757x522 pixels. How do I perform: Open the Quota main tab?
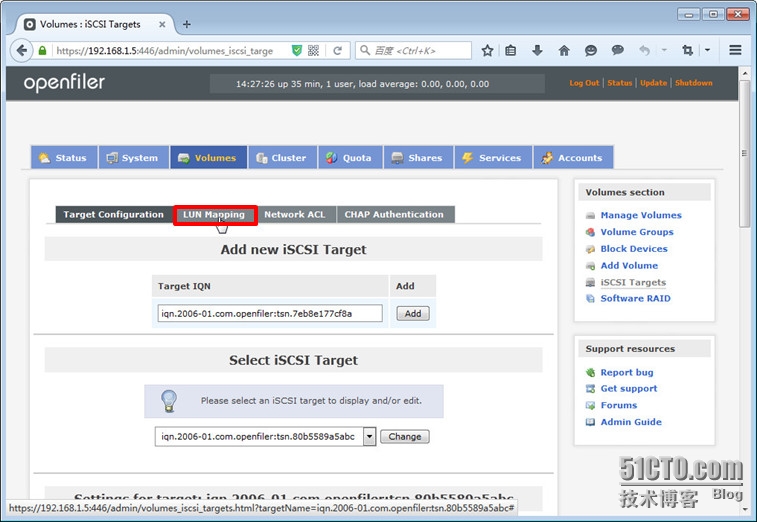pyautogui.click(x=350, y=157)
